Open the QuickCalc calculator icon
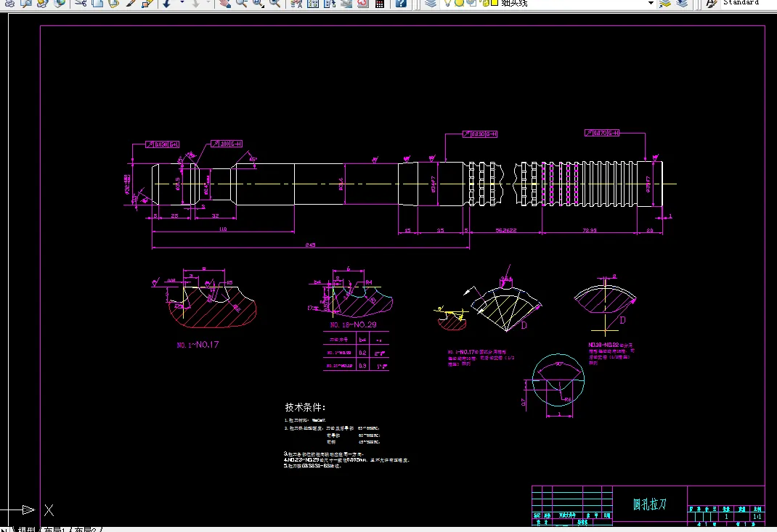Viewport: 777px width, 532px height. pyautogui.click(x=380, y=3)
